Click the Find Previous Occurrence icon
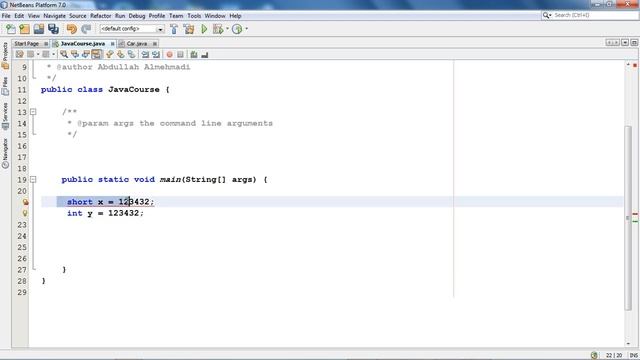 [x=75, y=54]
